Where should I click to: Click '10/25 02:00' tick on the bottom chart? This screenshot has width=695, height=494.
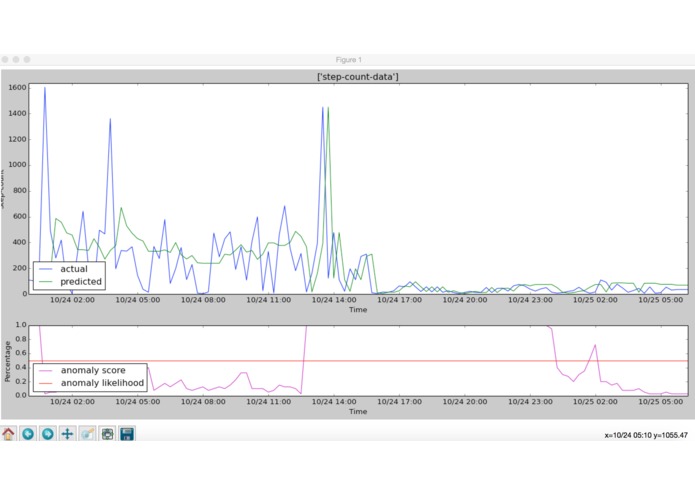click(595, 402)
